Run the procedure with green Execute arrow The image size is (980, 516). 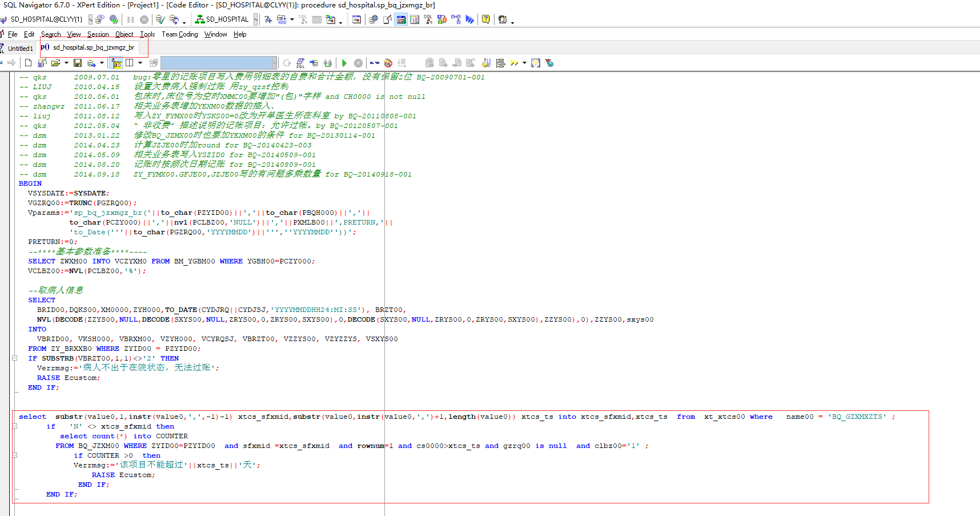click(344, 63)
